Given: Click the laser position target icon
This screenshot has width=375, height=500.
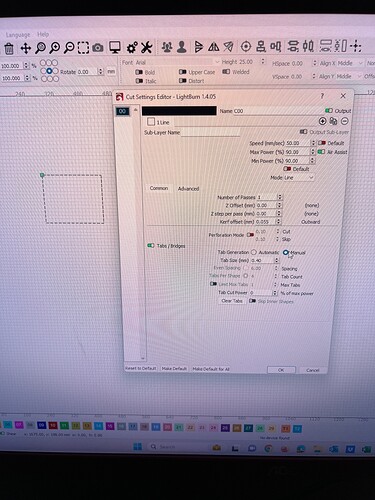Looking at the screenshot, I should (246, 46).
